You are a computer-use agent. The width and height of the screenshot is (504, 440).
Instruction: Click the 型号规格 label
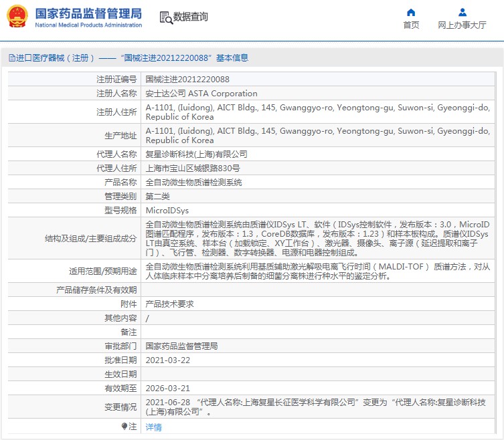(x=120, y=211)
